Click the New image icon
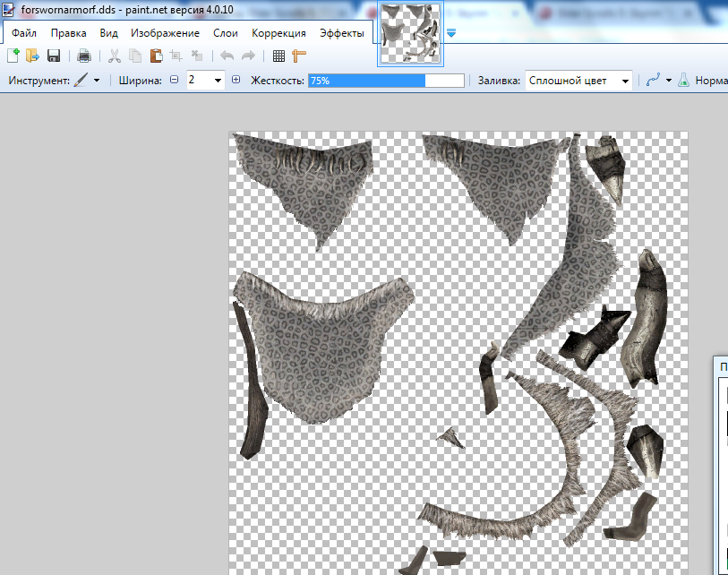The image size is (728, 575). pos(13,56)
